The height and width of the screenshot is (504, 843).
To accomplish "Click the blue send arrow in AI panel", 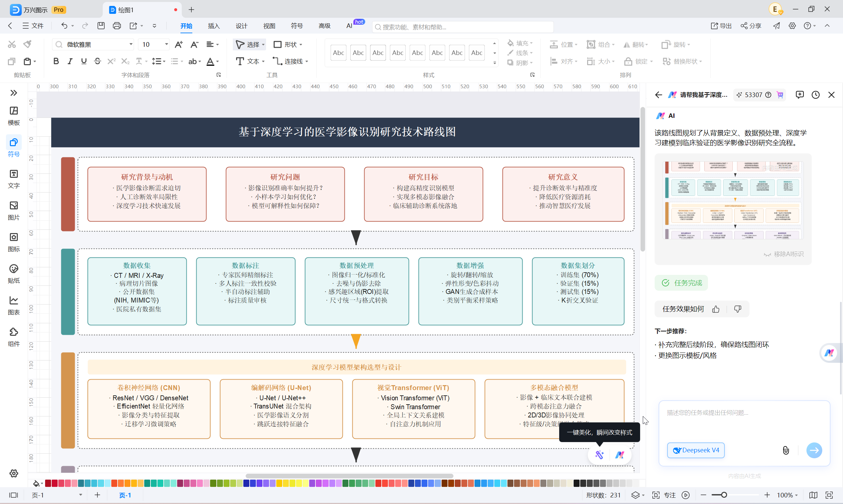I will click(x=814, y=450).
